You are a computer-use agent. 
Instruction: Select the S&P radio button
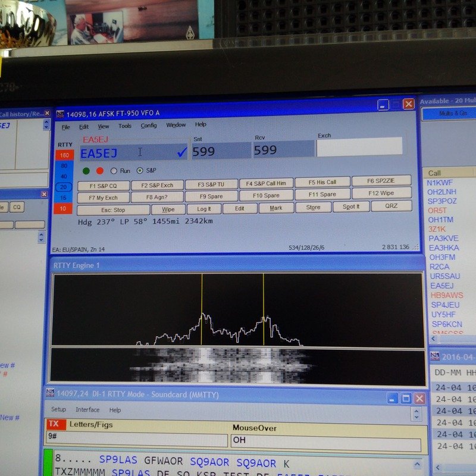[140, 171]
